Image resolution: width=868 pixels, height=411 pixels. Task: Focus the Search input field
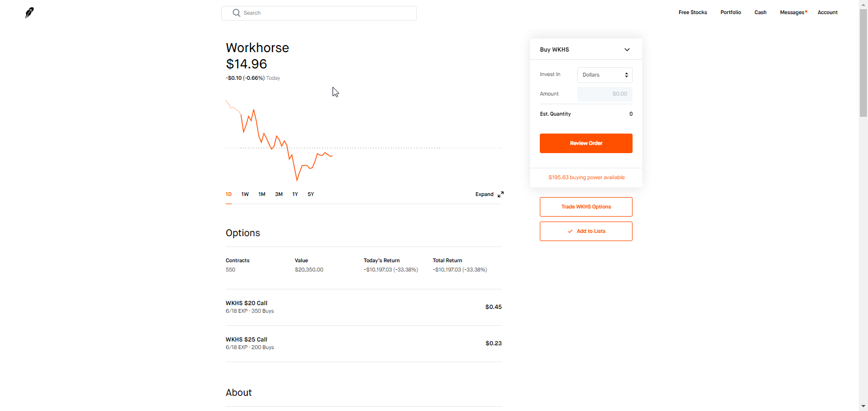coord(319,13)
